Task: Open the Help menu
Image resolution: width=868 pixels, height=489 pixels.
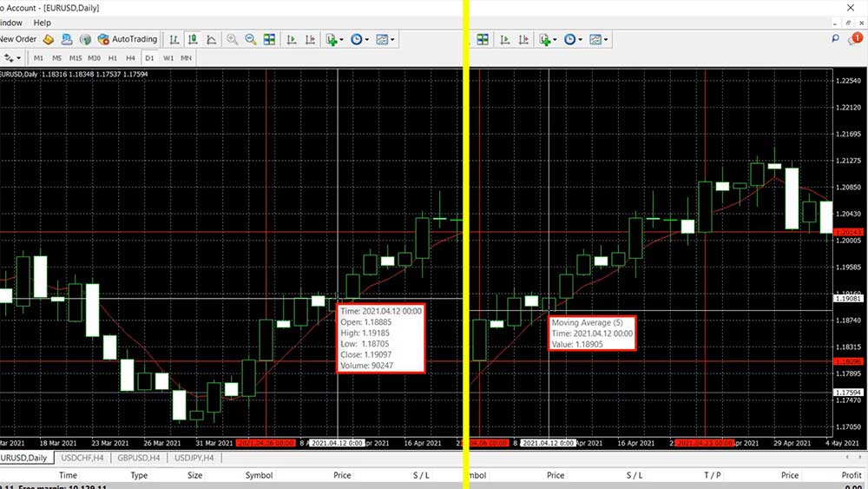Action: click(x=42, y=23)
